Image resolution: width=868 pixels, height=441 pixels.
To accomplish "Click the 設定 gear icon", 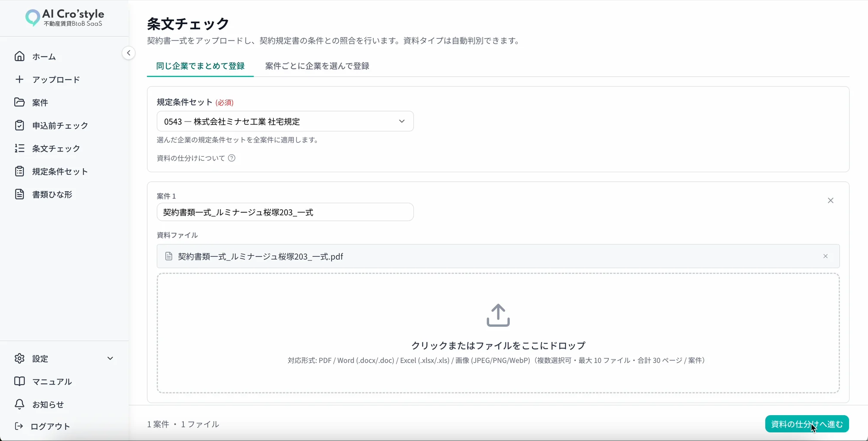I will point(19,358).
